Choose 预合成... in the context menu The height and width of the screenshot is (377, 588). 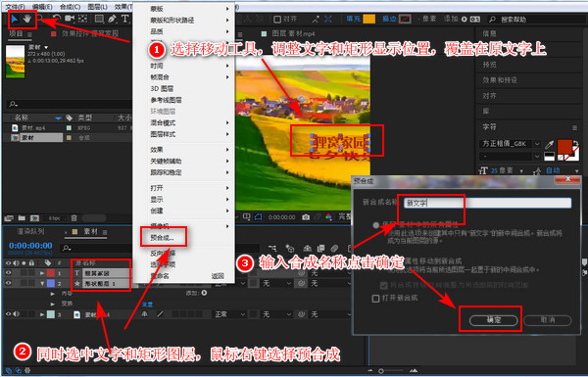[163, 238]
